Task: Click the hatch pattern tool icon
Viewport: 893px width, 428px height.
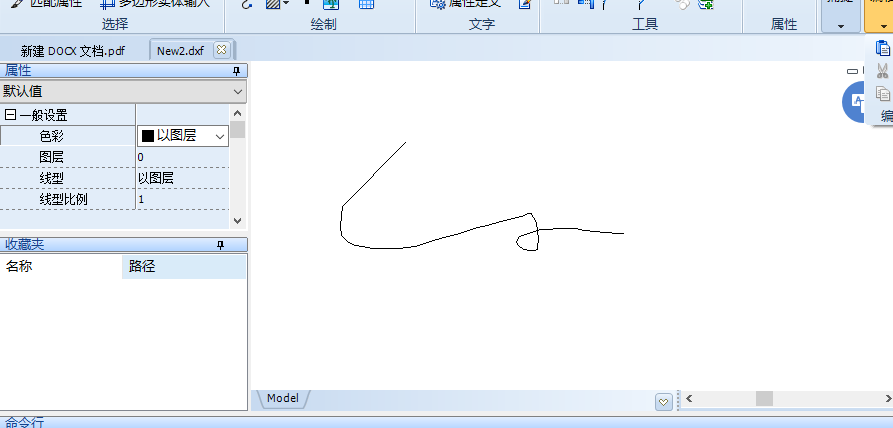Action: coord(273,5)
